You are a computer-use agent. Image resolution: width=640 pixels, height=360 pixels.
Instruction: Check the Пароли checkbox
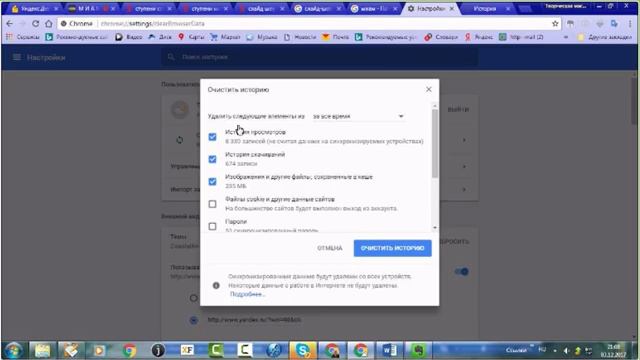[212, 226]
